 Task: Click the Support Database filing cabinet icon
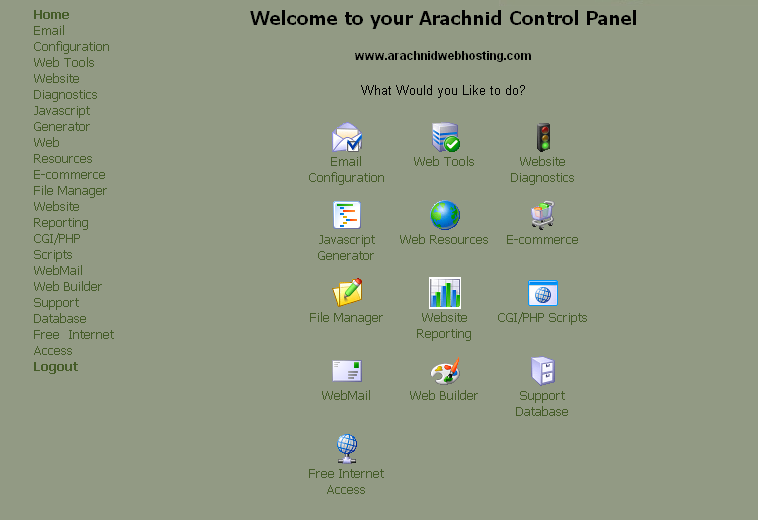click(543, 371)
